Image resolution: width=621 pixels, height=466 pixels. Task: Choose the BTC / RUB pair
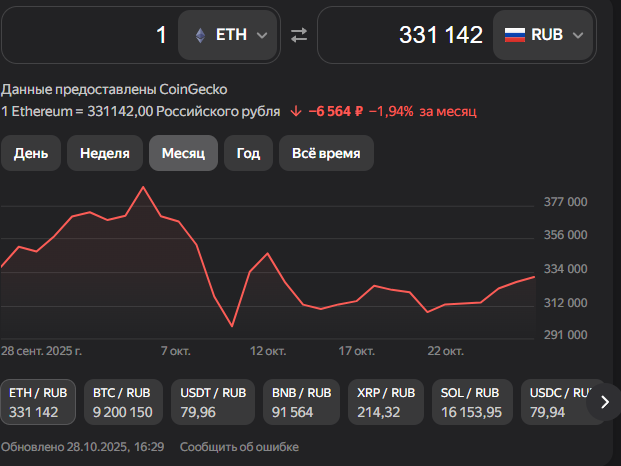(x=122, y=402)
